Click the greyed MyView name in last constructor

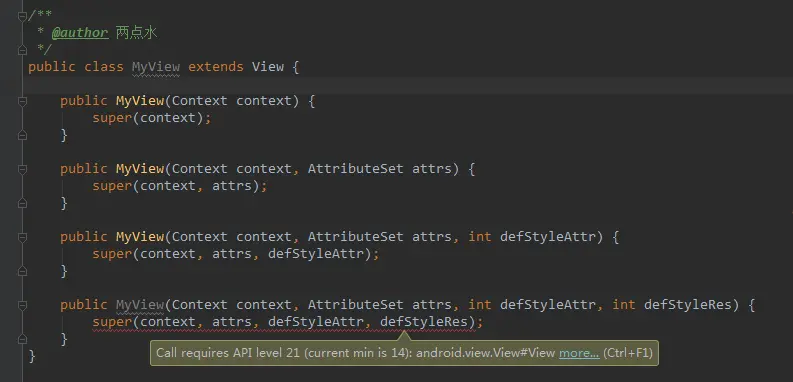click(140, 305)
